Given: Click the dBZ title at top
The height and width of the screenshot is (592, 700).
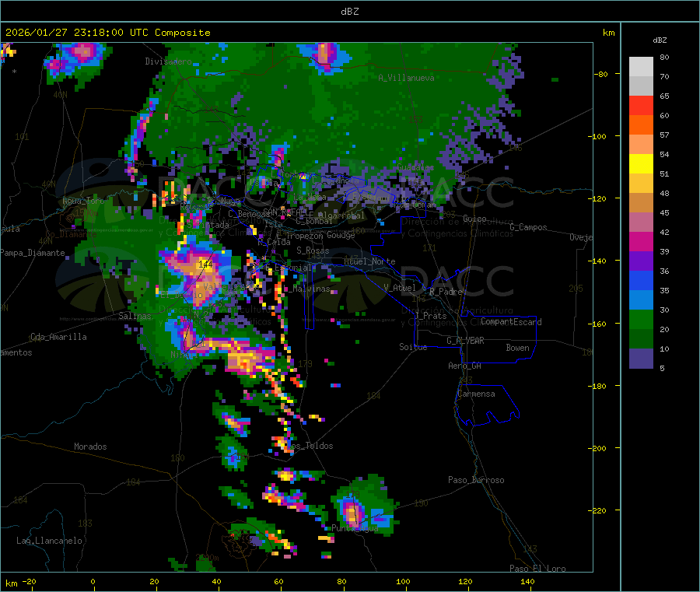Looking at the screenshot, I should (x=349, y=12).
